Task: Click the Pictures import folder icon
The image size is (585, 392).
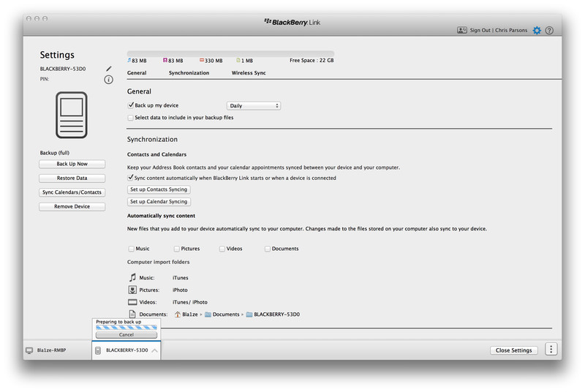Action: [x=132, y=290]
